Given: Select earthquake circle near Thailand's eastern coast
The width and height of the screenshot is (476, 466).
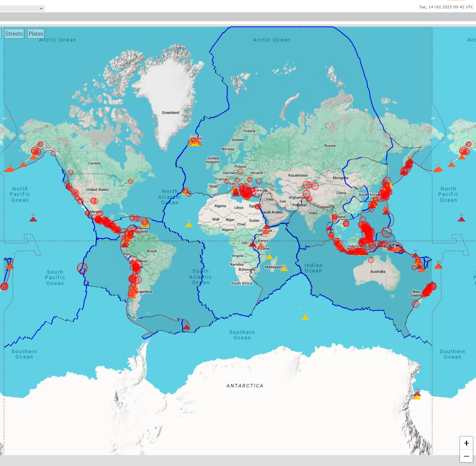Looking at the screenshot, I should coord(346,223).
